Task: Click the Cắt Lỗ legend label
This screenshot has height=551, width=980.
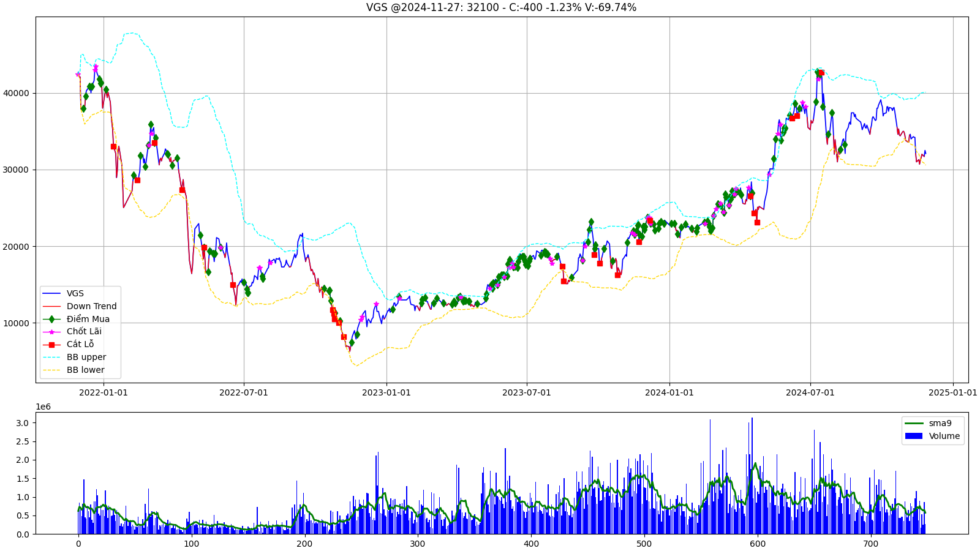Action: [80, 344]
